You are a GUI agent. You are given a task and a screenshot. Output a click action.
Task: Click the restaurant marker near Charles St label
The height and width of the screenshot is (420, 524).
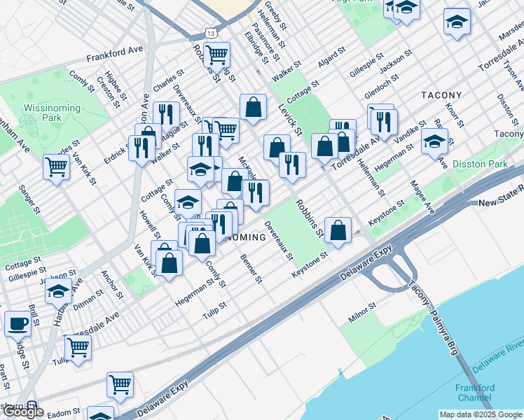pyautogui.click(x=167, y=115)
